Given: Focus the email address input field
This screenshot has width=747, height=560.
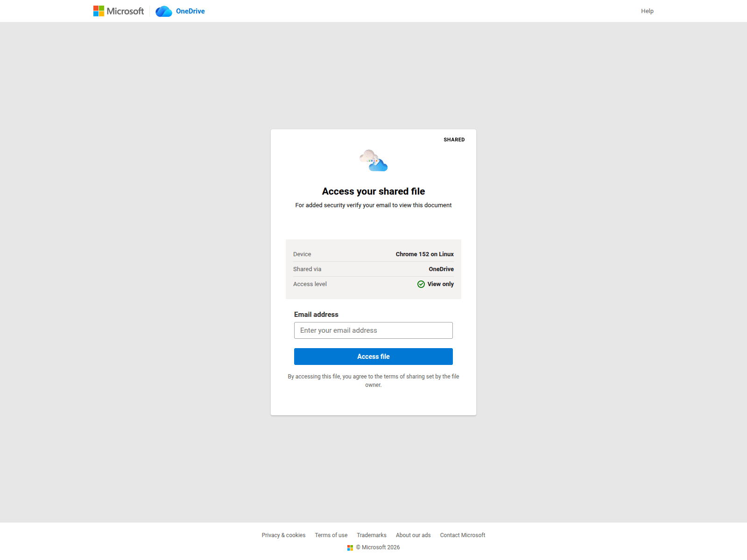Looking at the screenshot, I should [x=373, y=330].
